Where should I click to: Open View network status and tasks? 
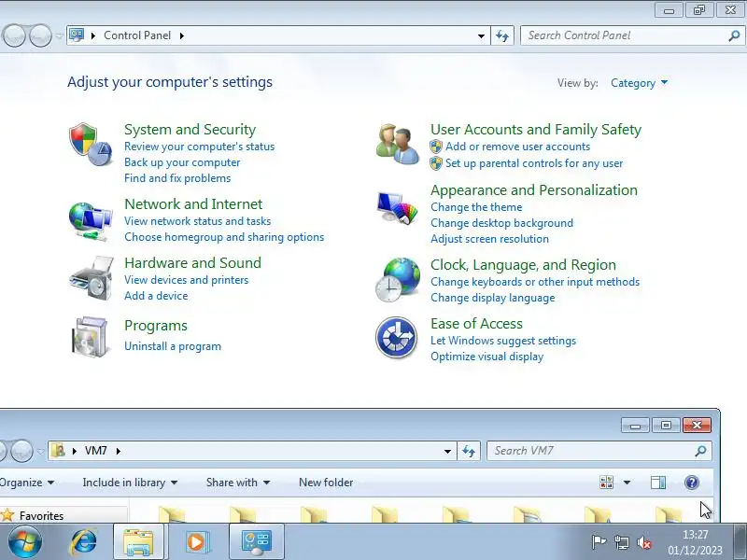197,221
